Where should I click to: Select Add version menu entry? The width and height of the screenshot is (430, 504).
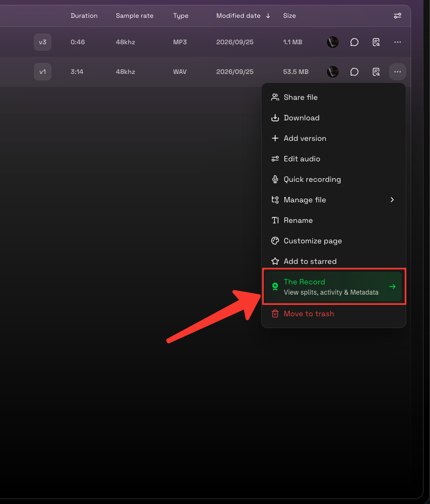point(333,139)
